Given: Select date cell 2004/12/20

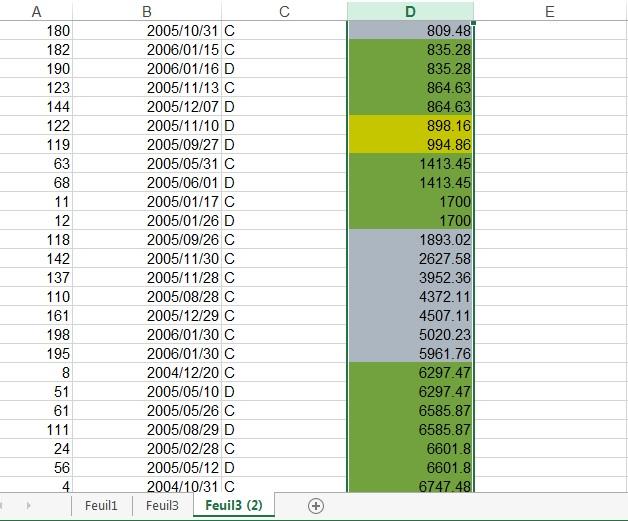Looking at the screenshot, I should [x=147, y=372].
